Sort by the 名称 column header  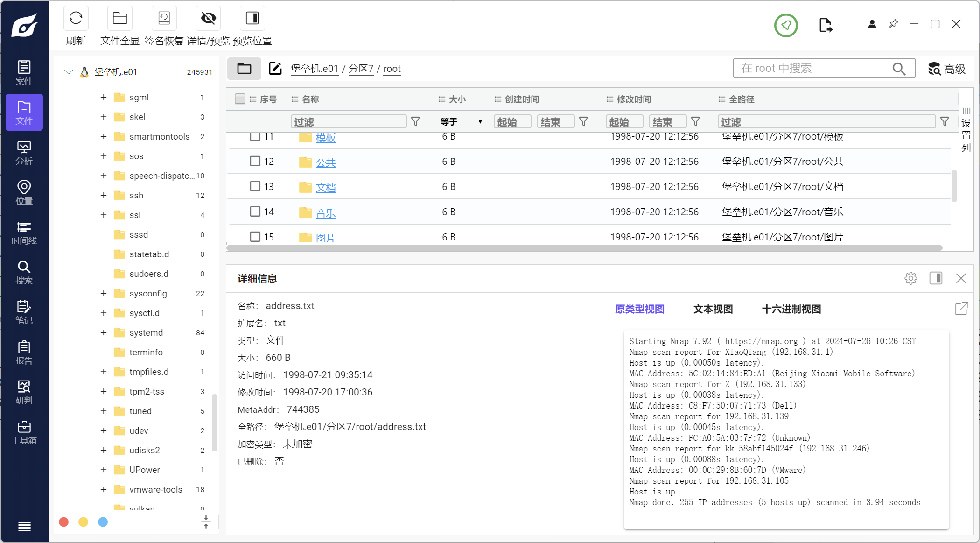click(x=310, y=99)
